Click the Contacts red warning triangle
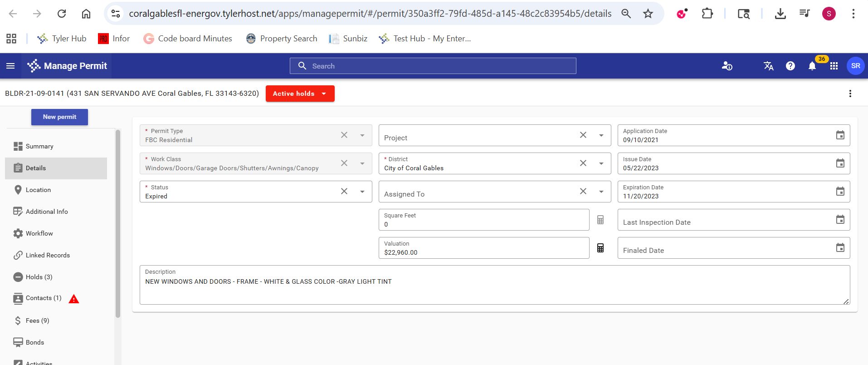The height and width of the screenshot is (365, 868). 73,299
